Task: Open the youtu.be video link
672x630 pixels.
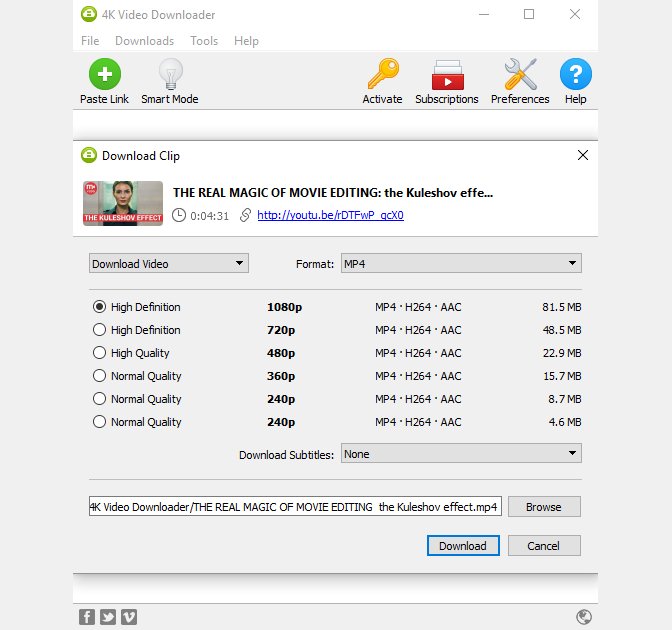Action: 330,215
